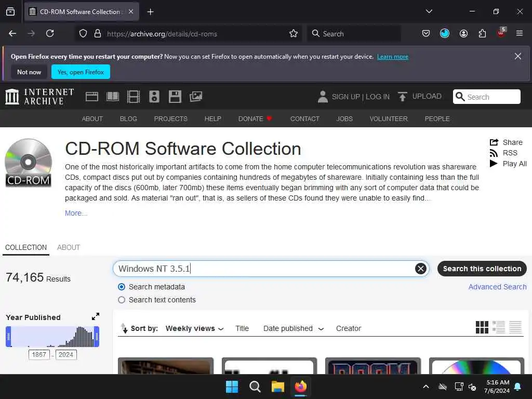Sort results by Creator
532x399 pixels.
349,328
